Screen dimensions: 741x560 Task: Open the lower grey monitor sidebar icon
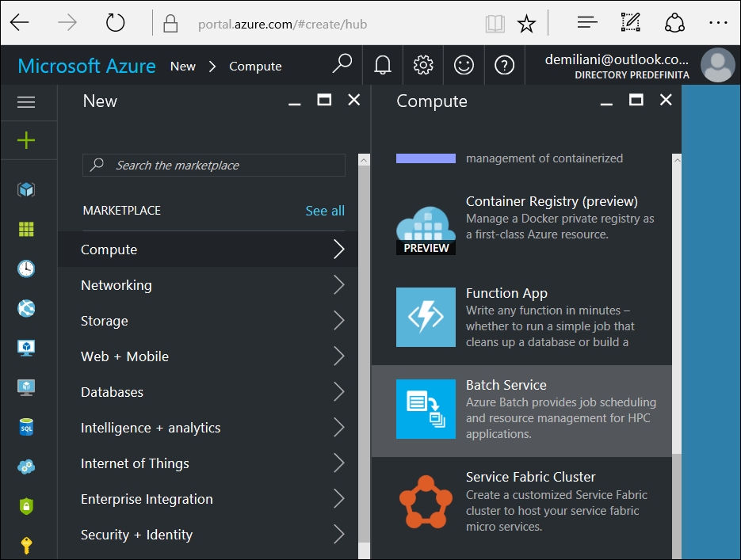point(26,387)
